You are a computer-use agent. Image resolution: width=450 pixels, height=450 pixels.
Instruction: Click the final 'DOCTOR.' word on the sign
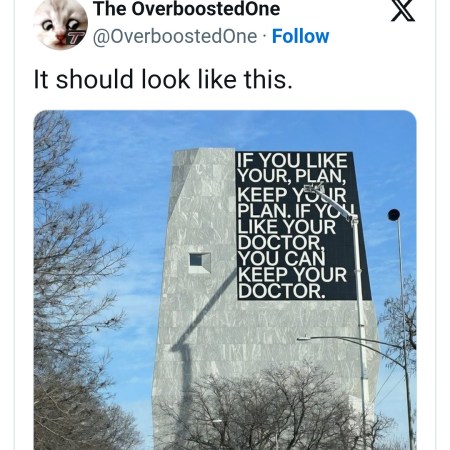[282, 291]
